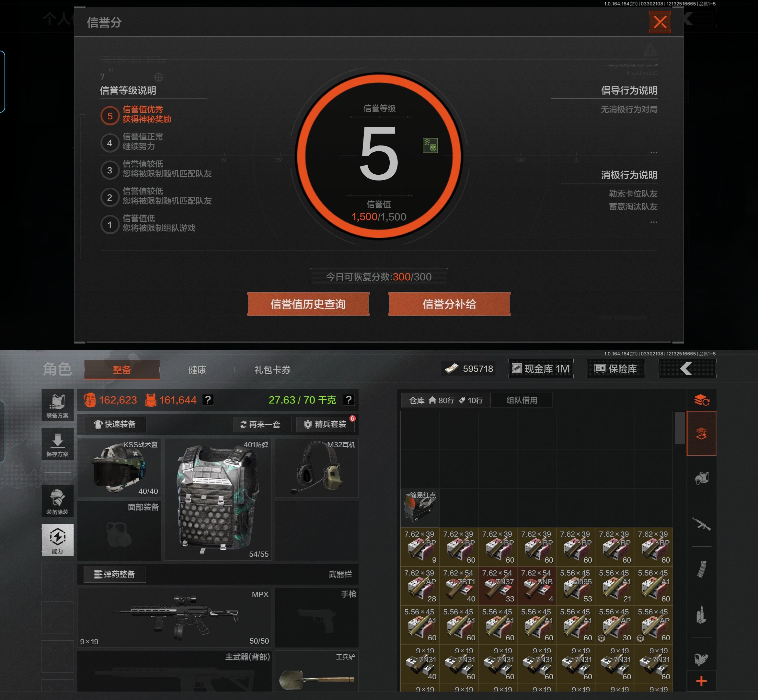The height and width of the screenshot is (700, 758).
Task: Click the warehouse auto-sort icon
Action: (x=701, y=400)
